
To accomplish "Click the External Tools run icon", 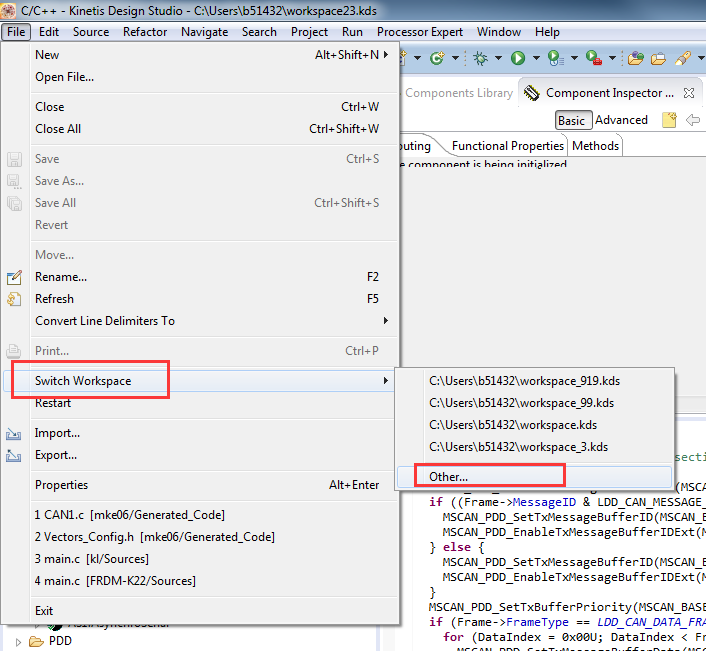I will pos(594,58).
